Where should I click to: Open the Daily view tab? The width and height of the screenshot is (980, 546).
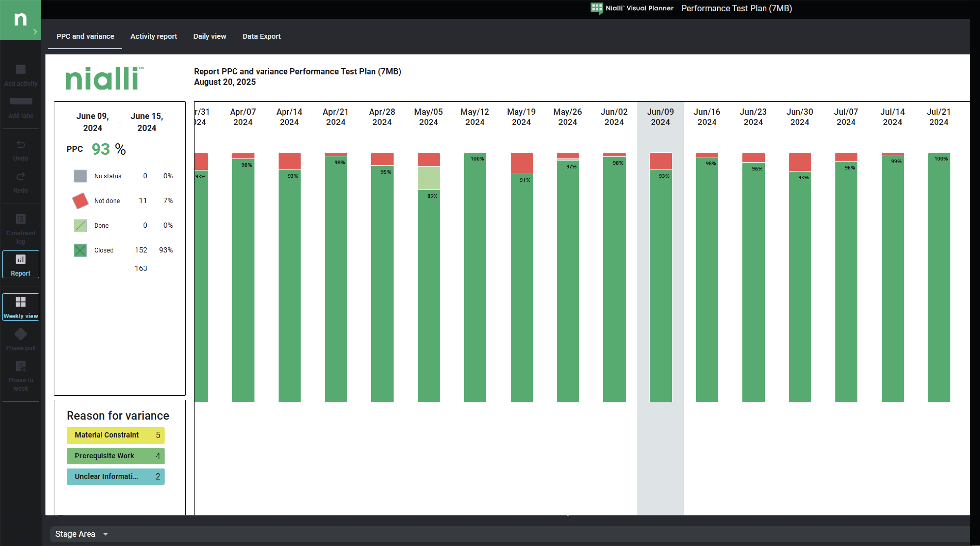(x=209, y=37)
